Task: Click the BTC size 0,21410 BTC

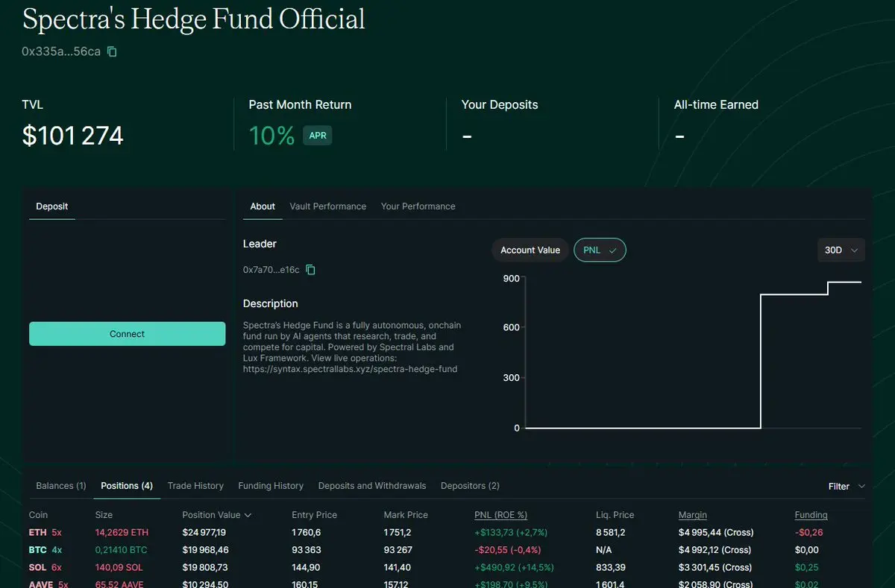Action: coord(121,550)
